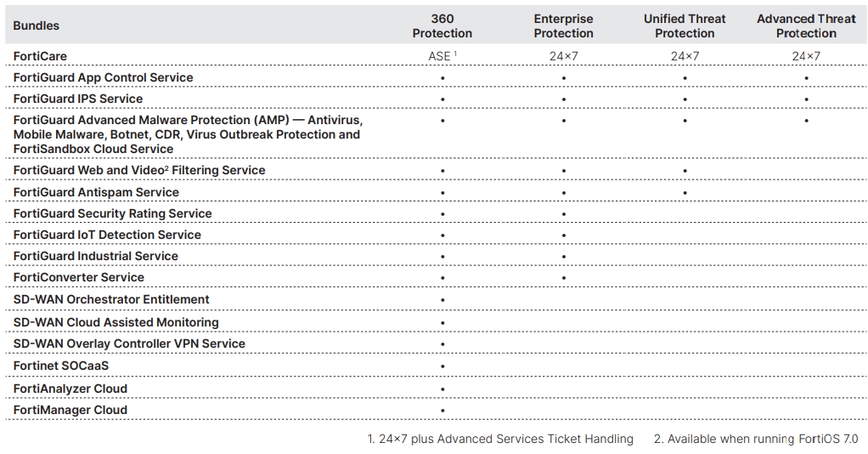Select the Fortinet SOCaaS row label

tap(61, 366)
